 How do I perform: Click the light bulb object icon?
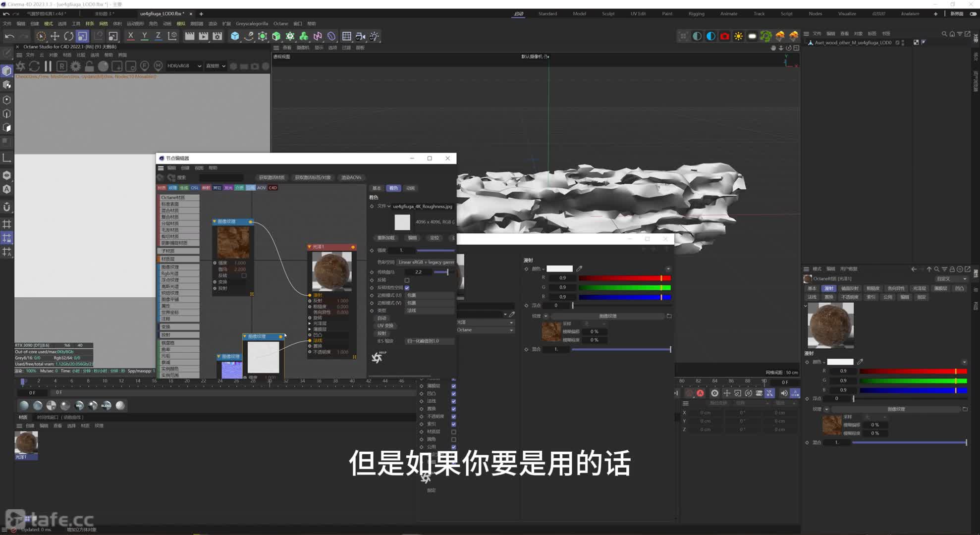pyautogui.click(x=374, y=36)
